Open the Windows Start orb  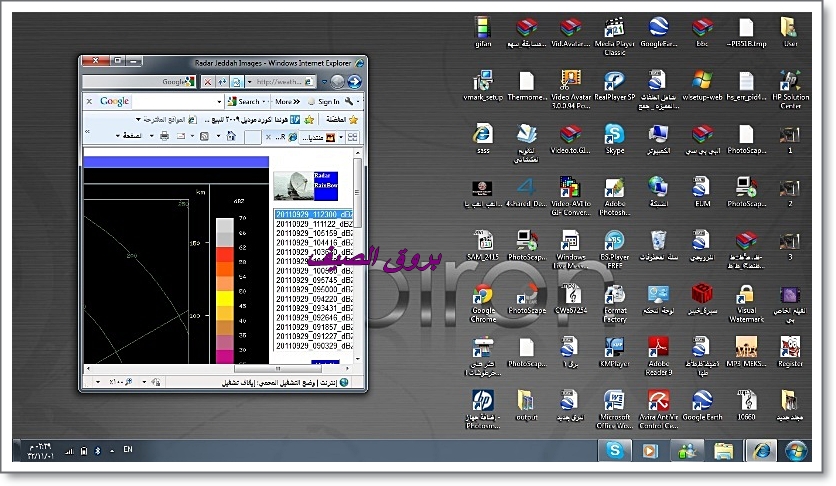click(x=796, y=451)
